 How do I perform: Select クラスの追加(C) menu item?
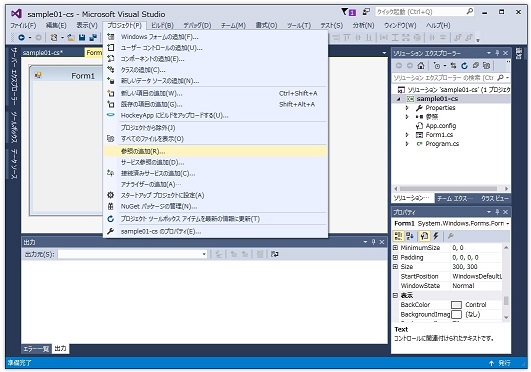[215, 70]
